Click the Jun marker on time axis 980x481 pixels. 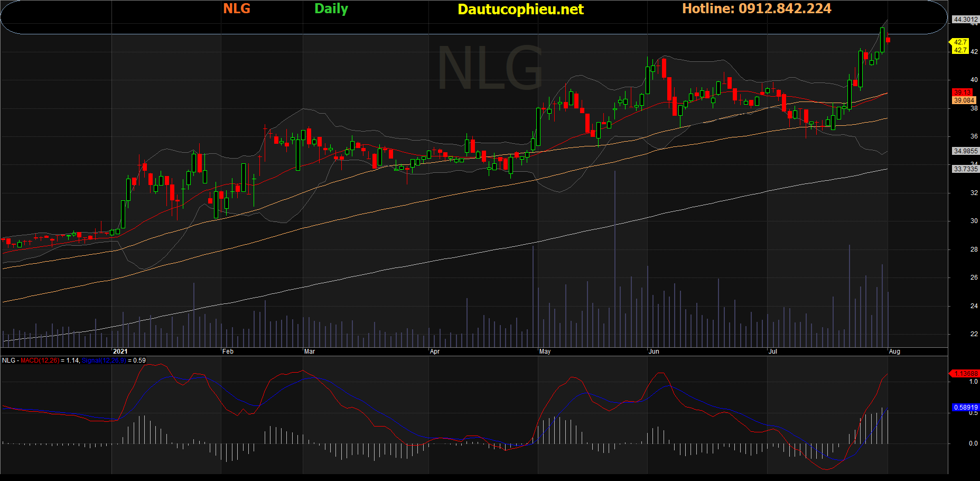[654, 351]
